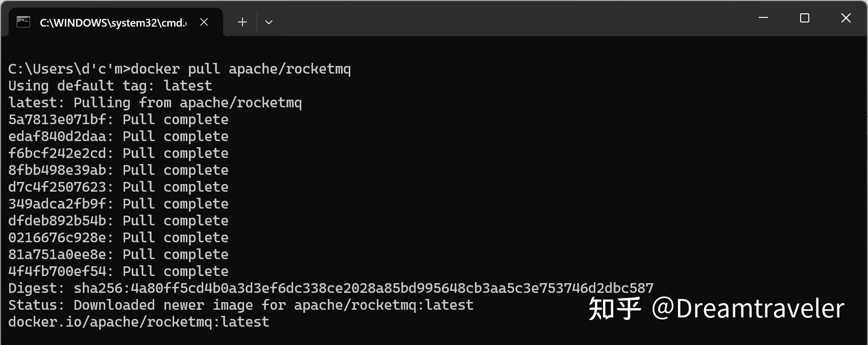
Task: Click the Pull complete text beside 81a751a0ee8e
Action: click(175, 254)
